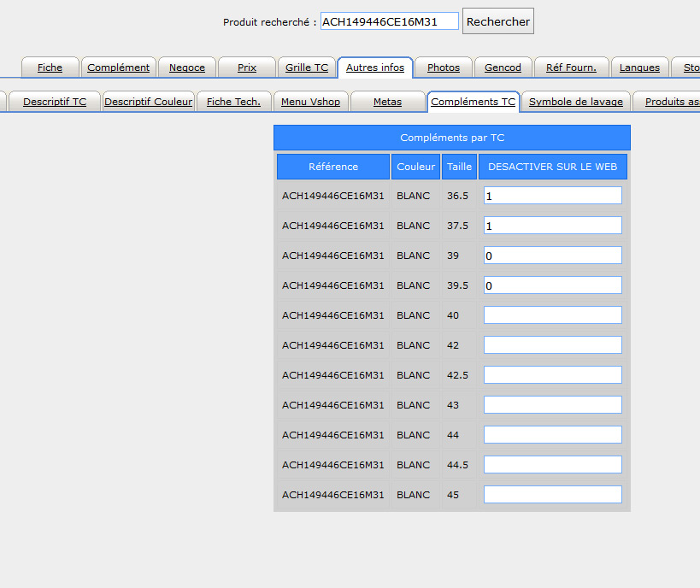This screenshot has height=588, width=700.
Task: Click the Produit recherché input field
Action: 389,21
